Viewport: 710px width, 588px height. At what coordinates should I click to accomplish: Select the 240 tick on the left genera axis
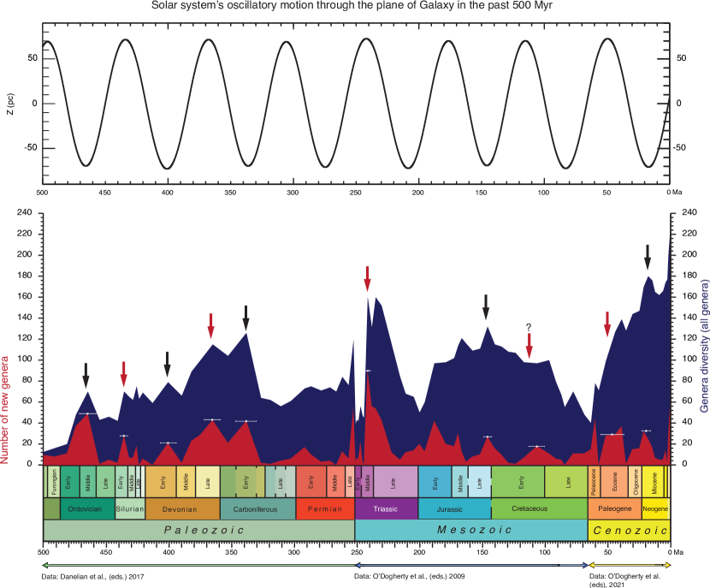coord(24,212)
